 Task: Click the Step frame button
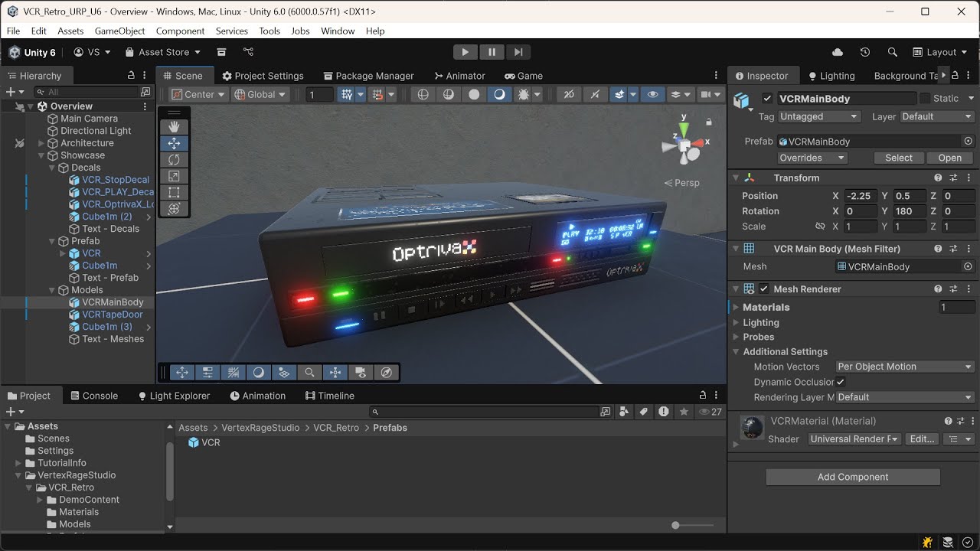[x=518, y=52]
